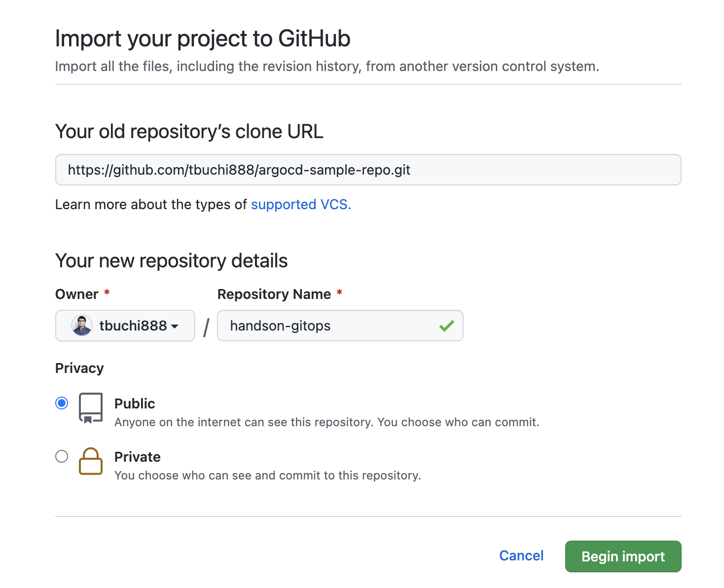Click the 'Your old repository's clone URL' heading
724x588 pixels.
(189, 132)
